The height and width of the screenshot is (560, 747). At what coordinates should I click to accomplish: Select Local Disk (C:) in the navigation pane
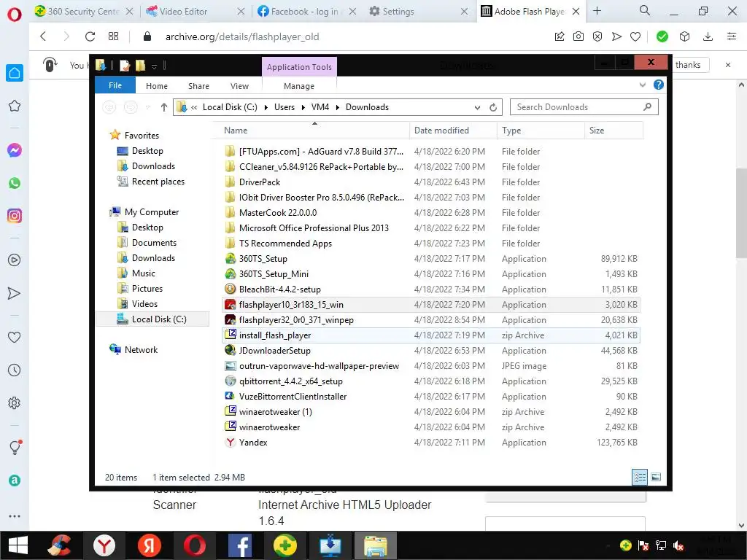click(152, 319)
